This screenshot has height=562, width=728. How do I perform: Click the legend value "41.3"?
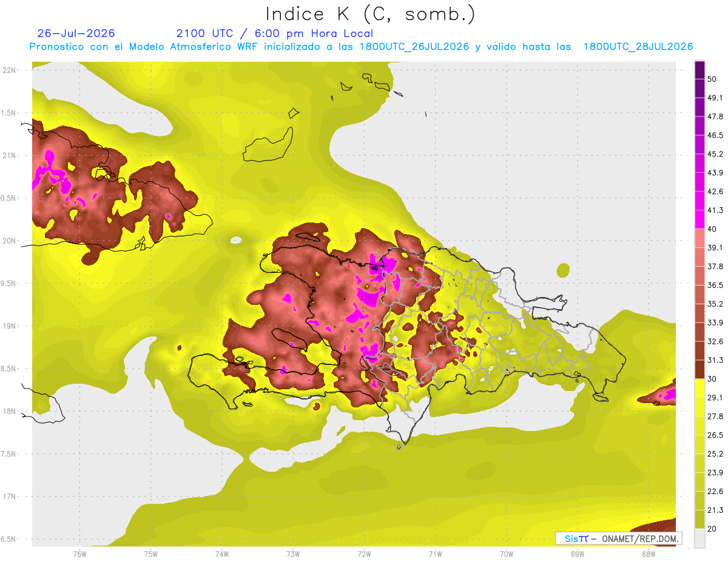[x=715, y=210]
